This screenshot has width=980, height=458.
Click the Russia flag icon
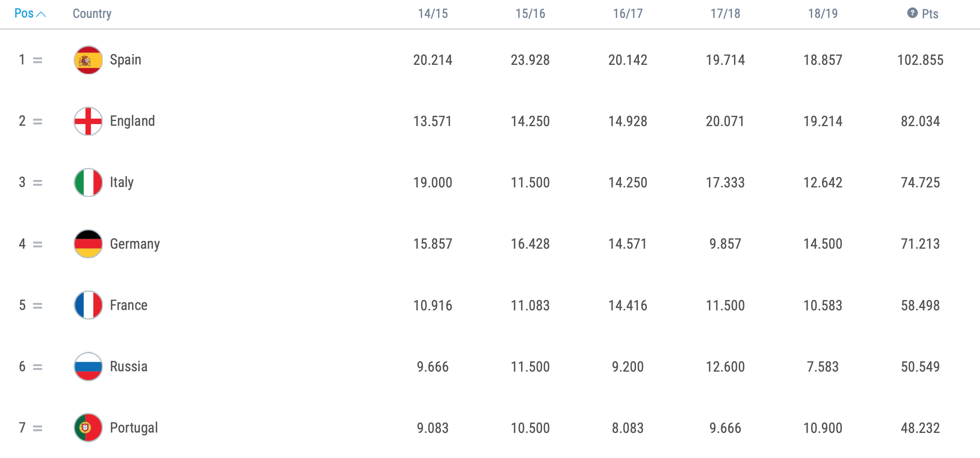[x=88, y=366]
